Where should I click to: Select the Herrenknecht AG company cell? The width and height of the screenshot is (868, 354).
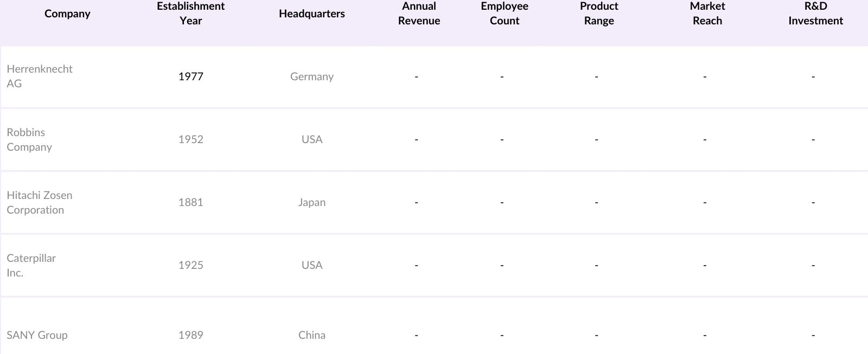tap(40, 76)
